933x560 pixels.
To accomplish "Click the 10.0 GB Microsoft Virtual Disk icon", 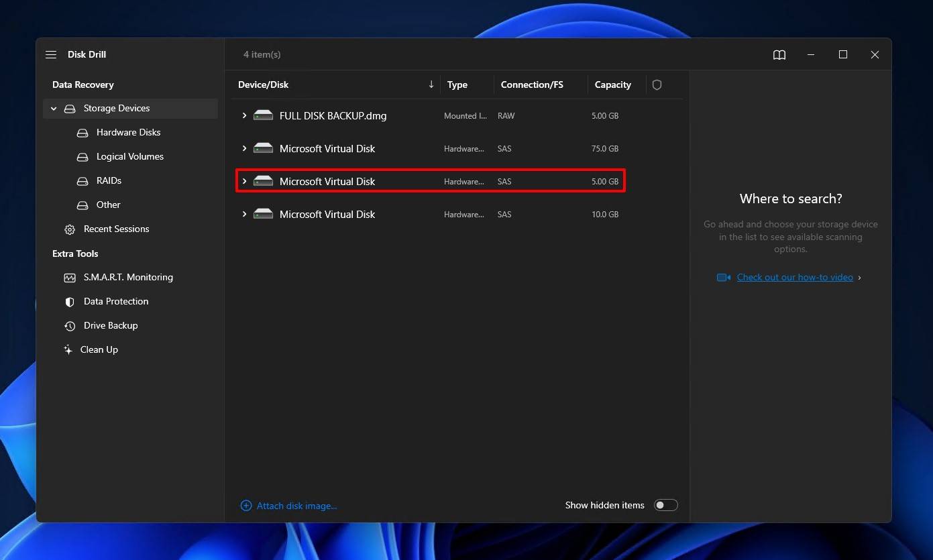I will 263,215.
